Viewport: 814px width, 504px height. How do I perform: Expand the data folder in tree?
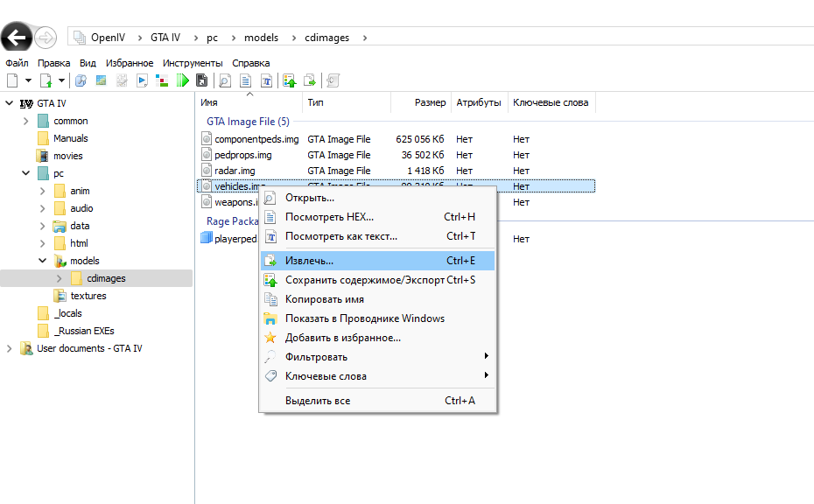(x=43, y=226)
